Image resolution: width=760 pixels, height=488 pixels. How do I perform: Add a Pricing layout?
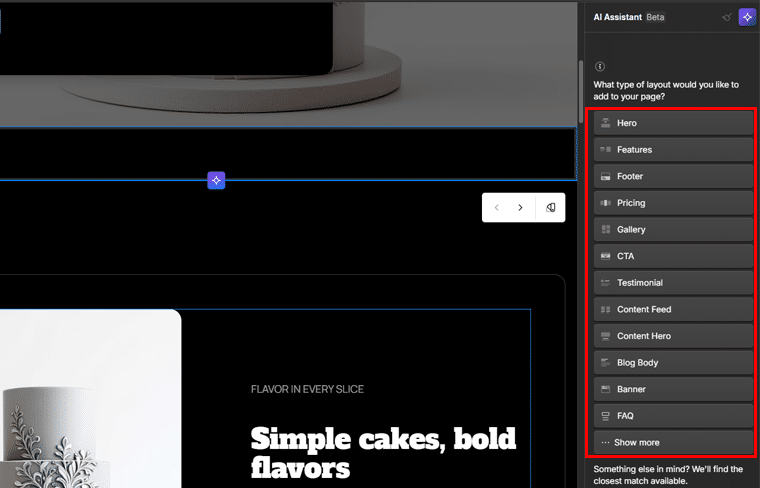(673, 203)
